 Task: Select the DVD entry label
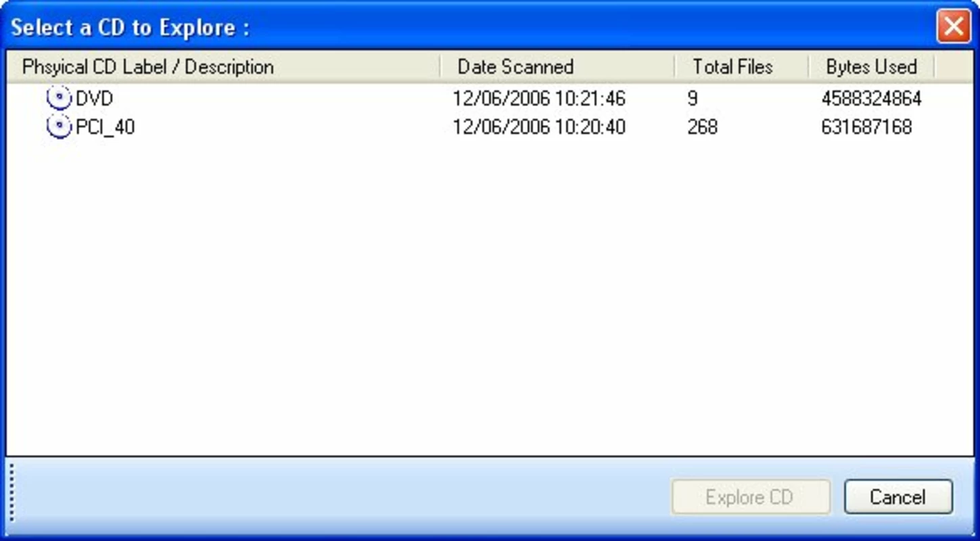pos(94,99)
